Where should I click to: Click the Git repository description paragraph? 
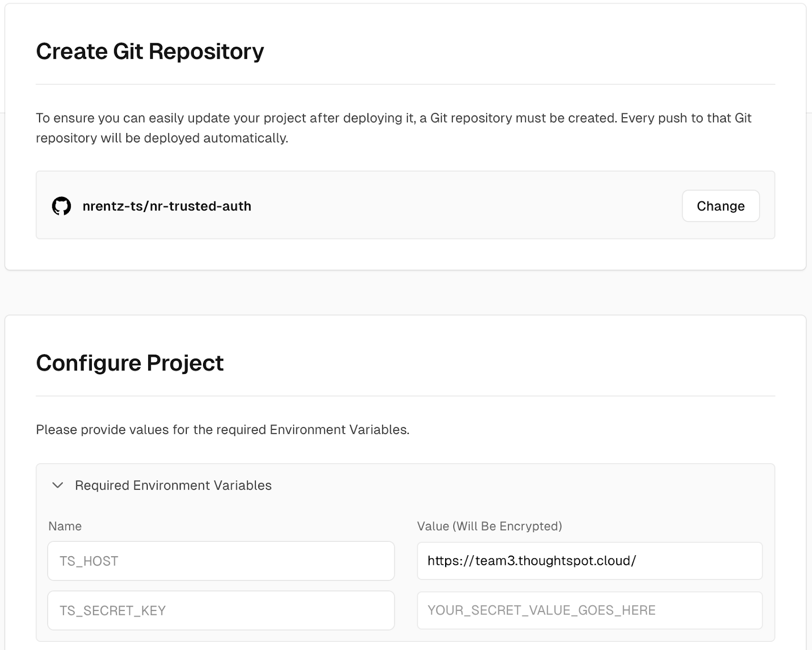[x=393, y=118]
